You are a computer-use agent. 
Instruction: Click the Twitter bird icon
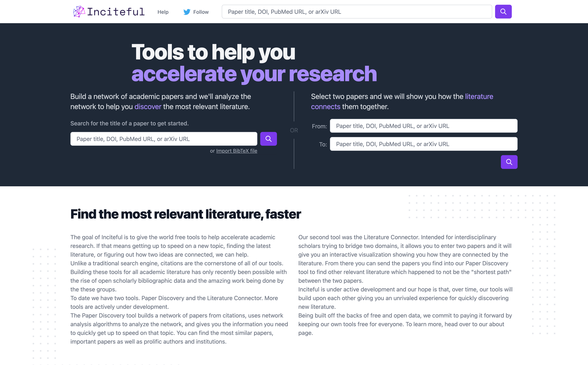click(x=187, y=12)
